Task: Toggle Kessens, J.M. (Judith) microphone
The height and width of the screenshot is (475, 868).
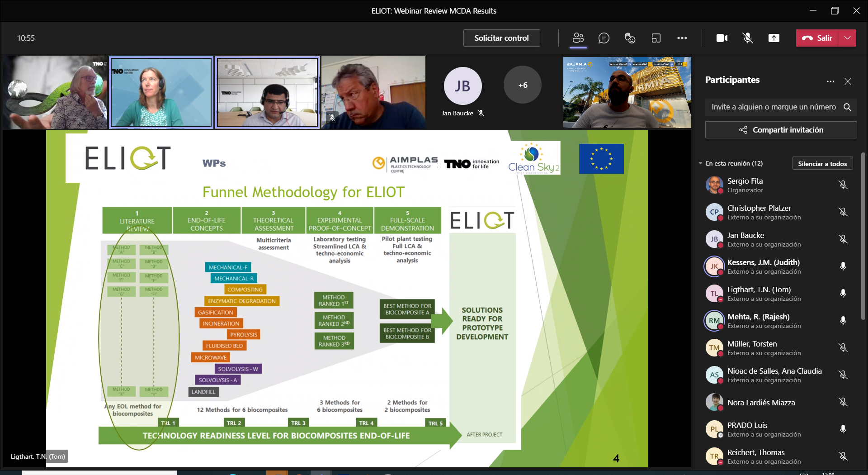Action: click(x=843, y=266)
